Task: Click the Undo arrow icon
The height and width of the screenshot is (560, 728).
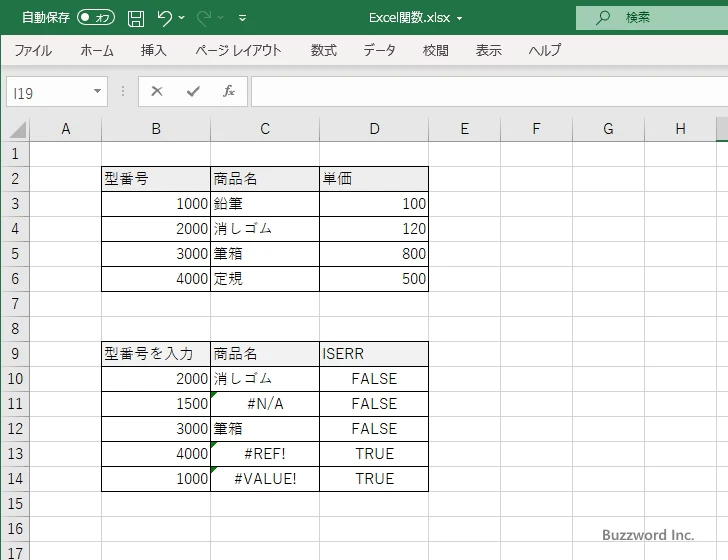Action: 164,18
